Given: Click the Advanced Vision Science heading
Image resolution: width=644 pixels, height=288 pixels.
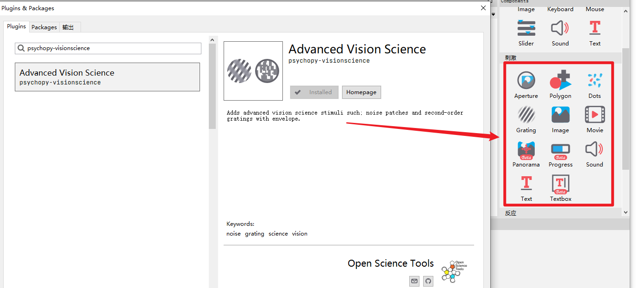Looking at the screenshot, I should pos(357,49).
